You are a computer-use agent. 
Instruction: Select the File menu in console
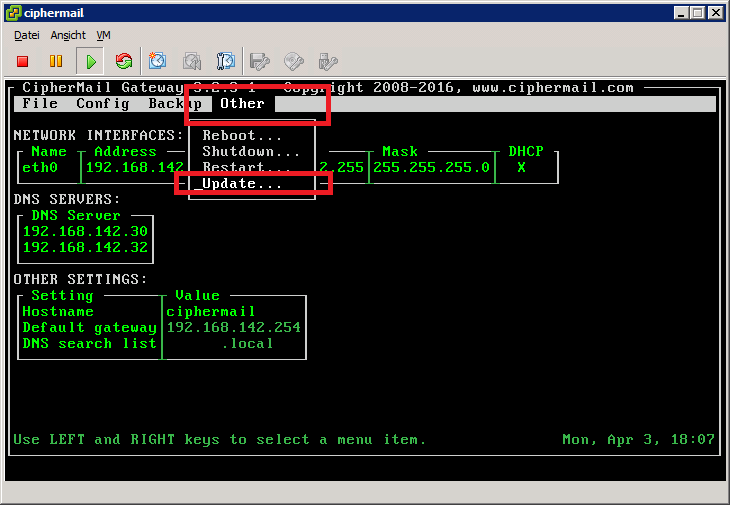pyautogui.click(x=40, y=103)
